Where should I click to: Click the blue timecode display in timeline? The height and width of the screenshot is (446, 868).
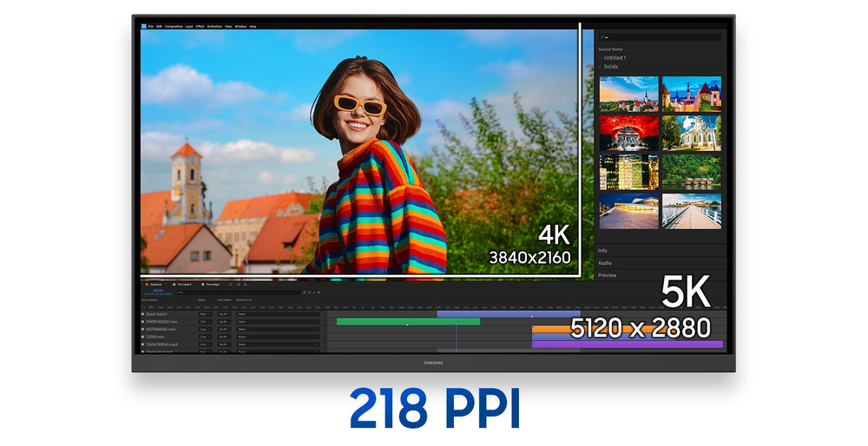coord(158,292)
